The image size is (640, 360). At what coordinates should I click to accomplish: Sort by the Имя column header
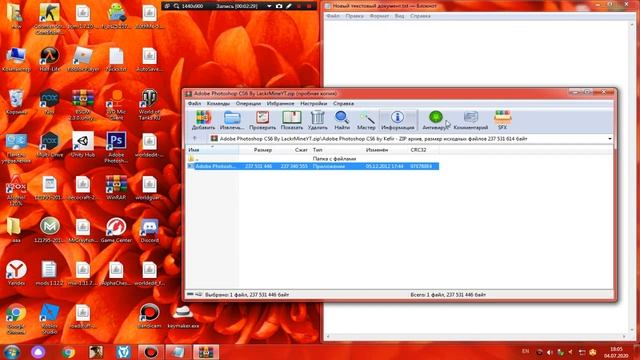[x=212, y=150]
